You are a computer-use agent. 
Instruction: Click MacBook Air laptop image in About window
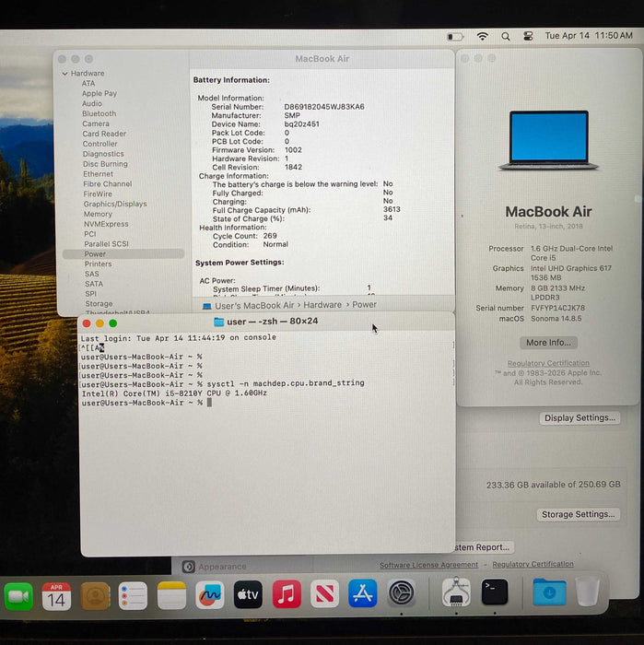coord(548,140)
